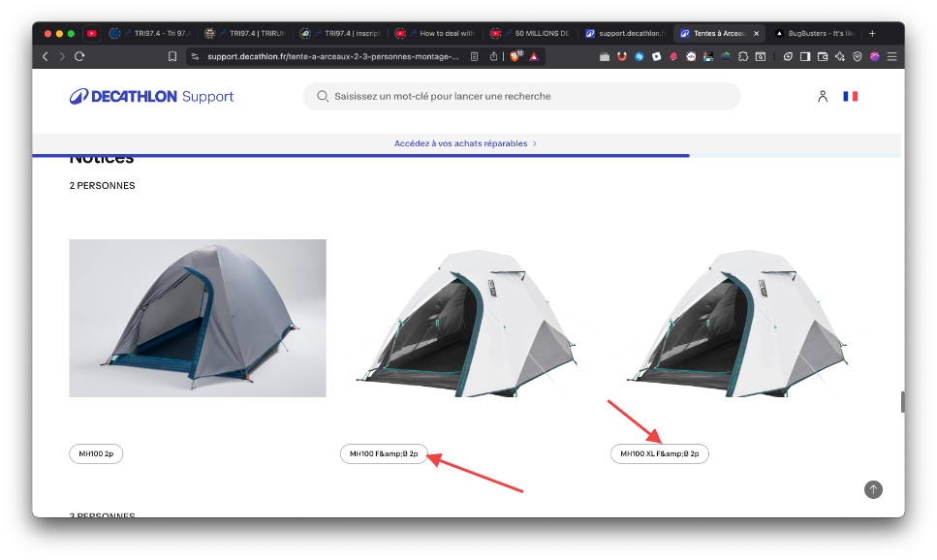The width and height of the screenshot is (937, 560).
Task: Toggle the browser sidebar panel
Action: [x=805, y=56]
